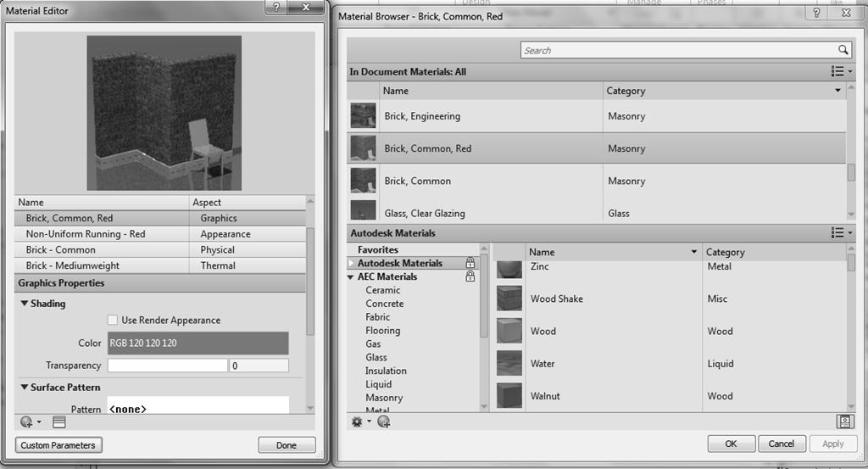868x469 pixels.
Task: Click the Apply button
Action: [832, 444]
